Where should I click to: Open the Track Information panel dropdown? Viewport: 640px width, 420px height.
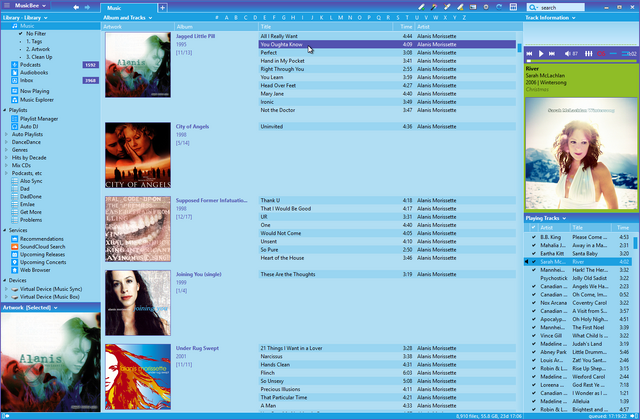550,18
